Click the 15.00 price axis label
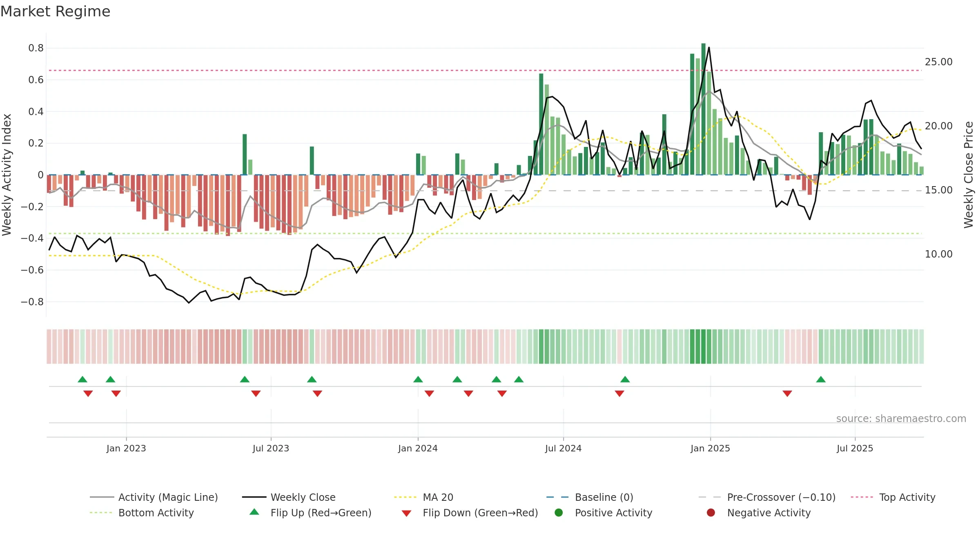 coord(938,190)
